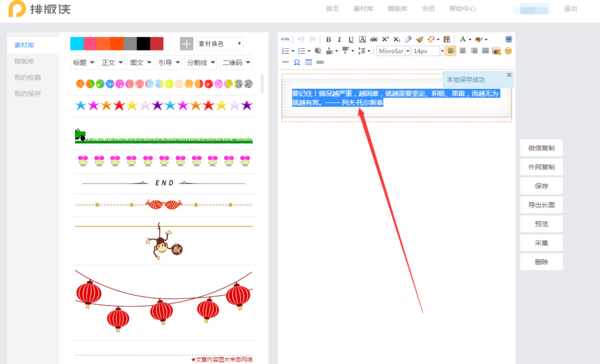Toggle HTML source view in editor toolbar
Image resolution: width=600 pixels, height=364 pixels.
[285, 39]
